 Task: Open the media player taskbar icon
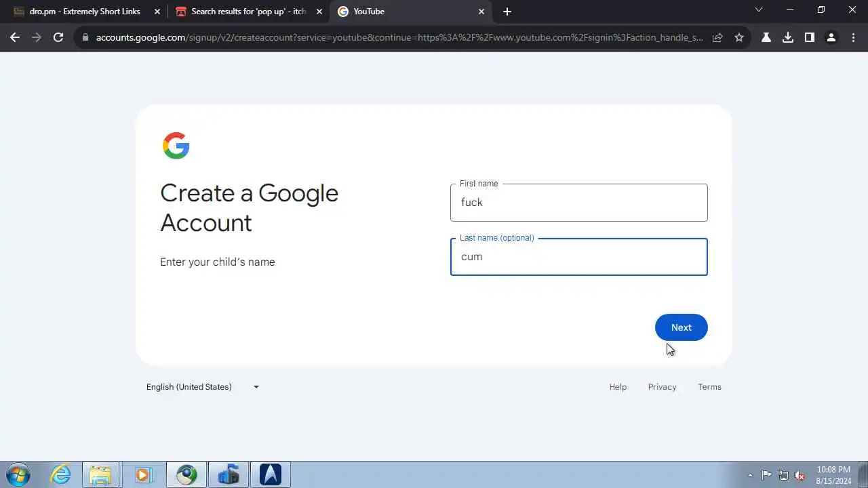[x=143, y=474]
